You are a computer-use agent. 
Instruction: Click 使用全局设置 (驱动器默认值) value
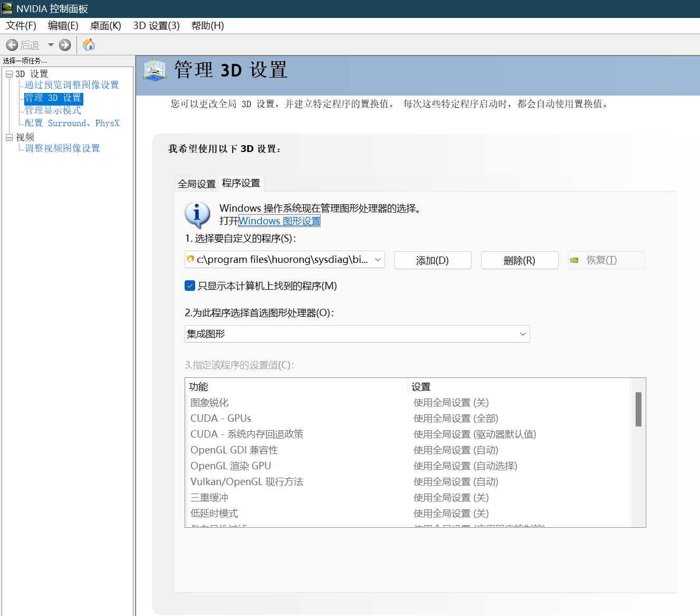(x=475, y=434)
